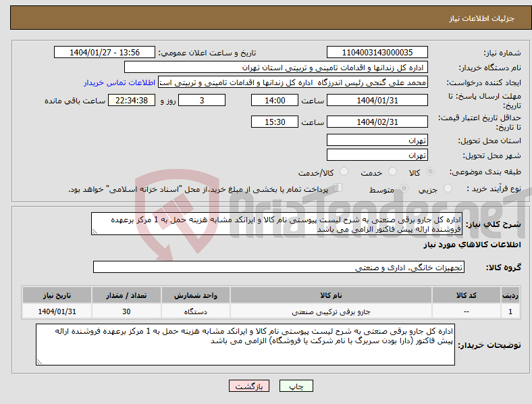Click the تعداد / مقدار column header
The height and width of the screenshot is (404, 532).
point(126,295)
